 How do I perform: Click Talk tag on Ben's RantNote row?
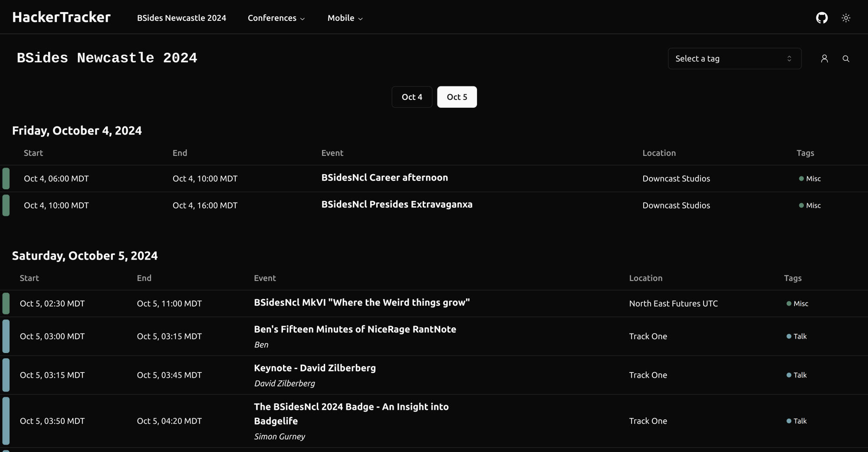tap(796, 337)
